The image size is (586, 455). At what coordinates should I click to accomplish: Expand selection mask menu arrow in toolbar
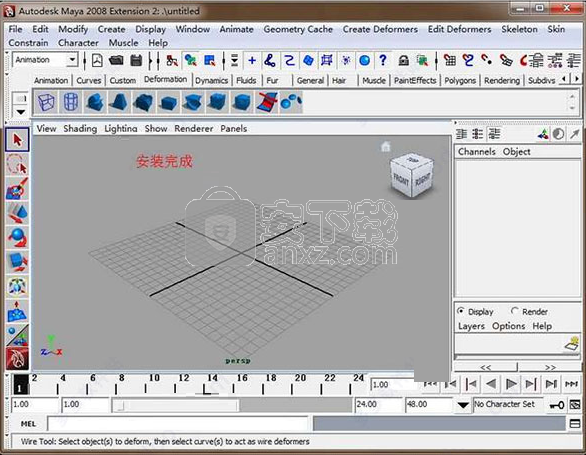click(x=234, y=60)
